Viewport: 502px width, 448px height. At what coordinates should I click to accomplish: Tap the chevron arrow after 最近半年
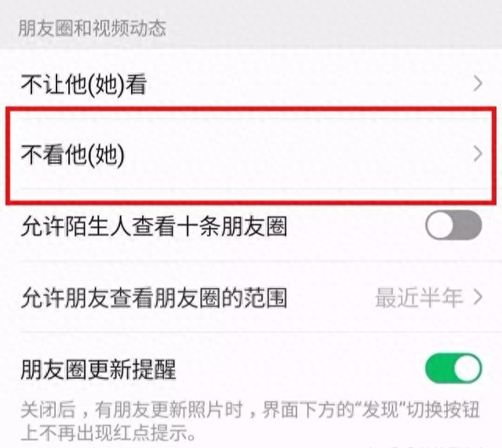(478, 297)
